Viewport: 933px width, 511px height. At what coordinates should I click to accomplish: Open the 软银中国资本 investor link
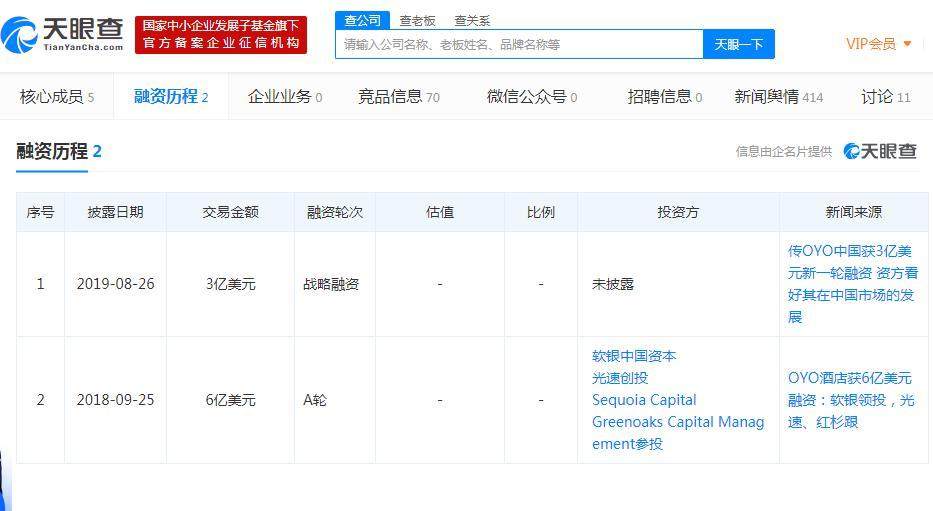634,356
